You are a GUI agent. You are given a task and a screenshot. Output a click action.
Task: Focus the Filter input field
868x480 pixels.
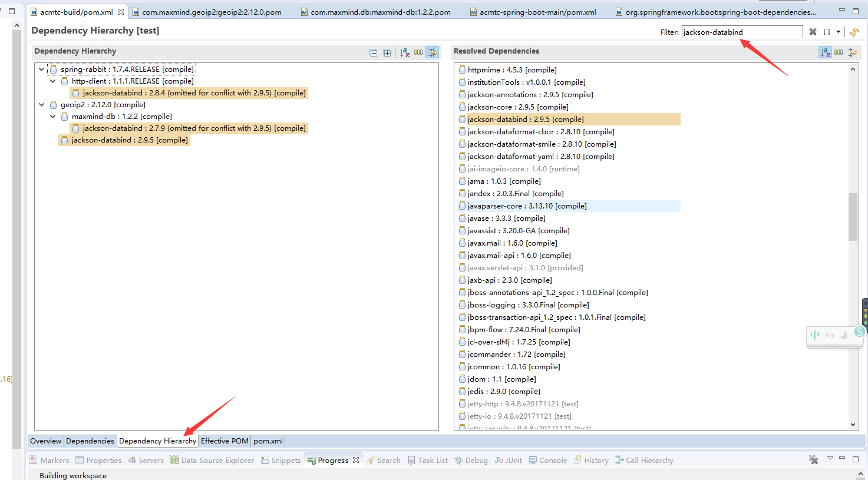[x=742, y=32]
